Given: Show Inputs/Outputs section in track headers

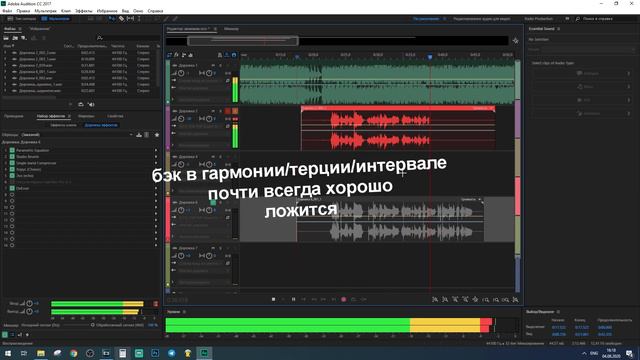Looking at the screenshot, I should click(x=169, y=55).
